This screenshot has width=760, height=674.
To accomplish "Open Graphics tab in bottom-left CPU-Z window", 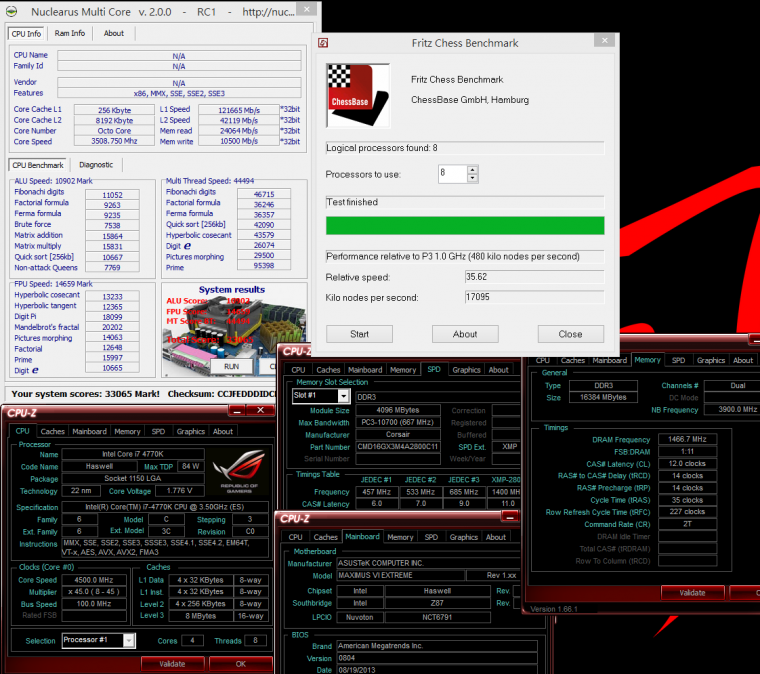I will [x=190, y=431].
